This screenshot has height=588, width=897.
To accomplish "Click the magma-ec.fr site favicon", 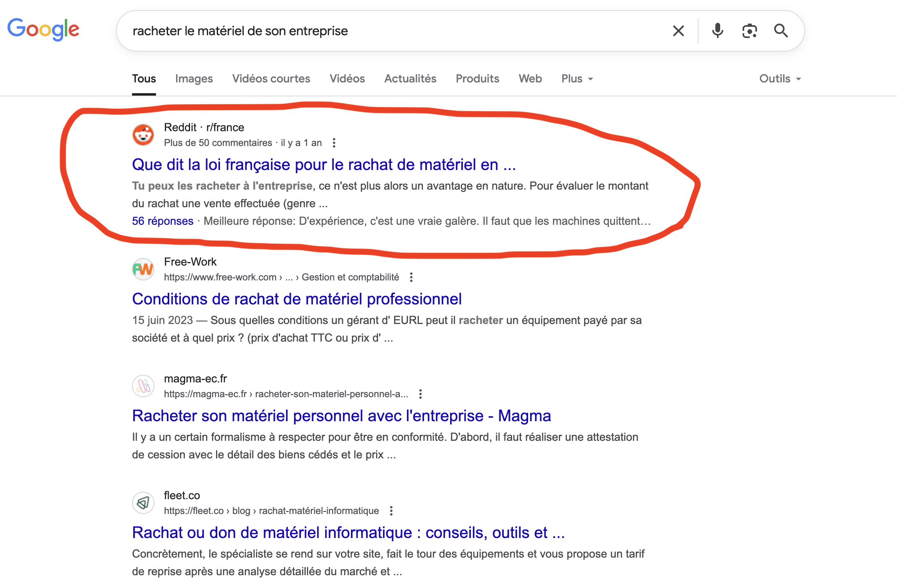I will (143, 386).
